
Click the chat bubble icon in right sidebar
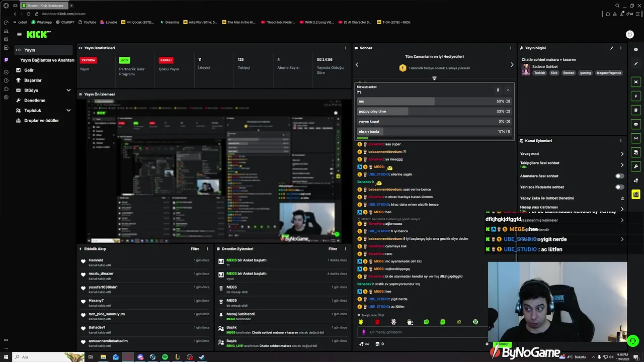coord(636,124)
